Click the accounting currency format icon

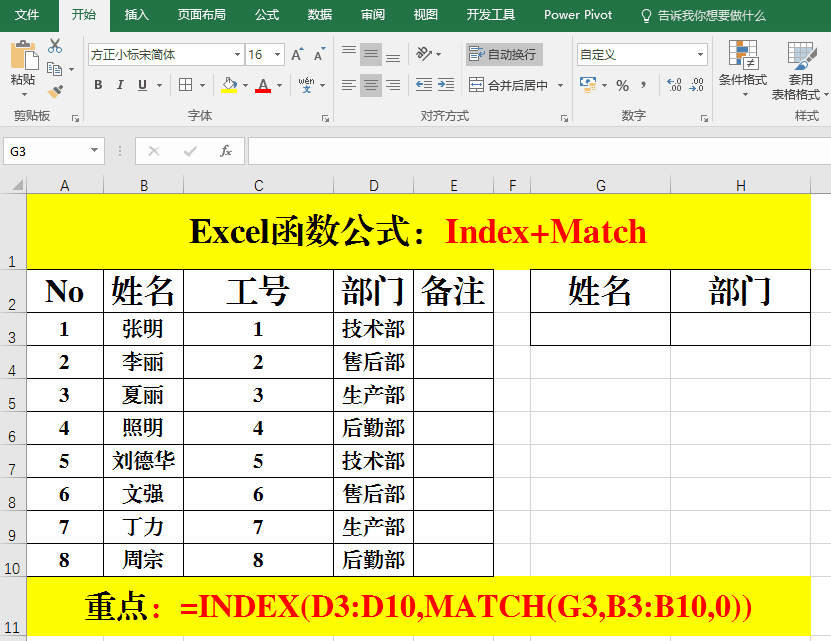point(587,85)
